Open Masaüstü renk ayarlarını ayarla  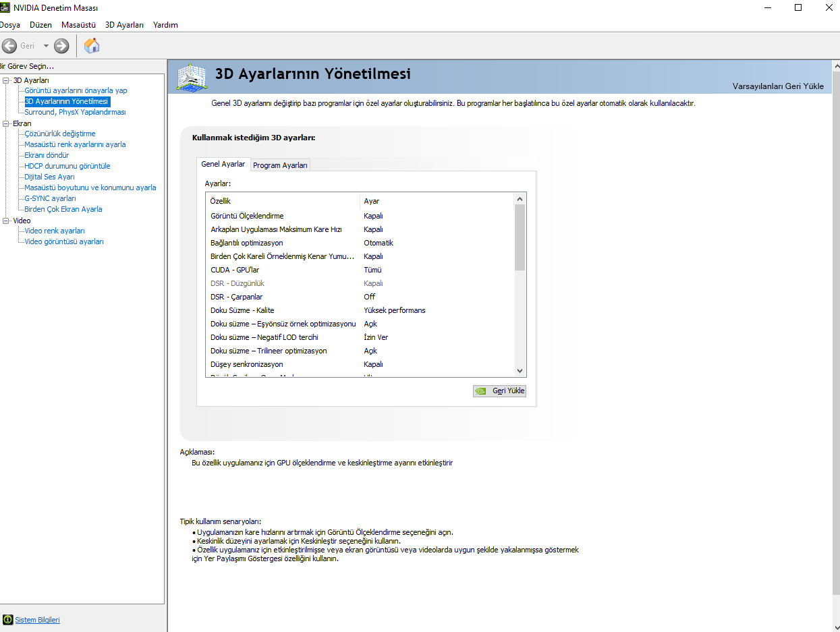pos(75,144)
